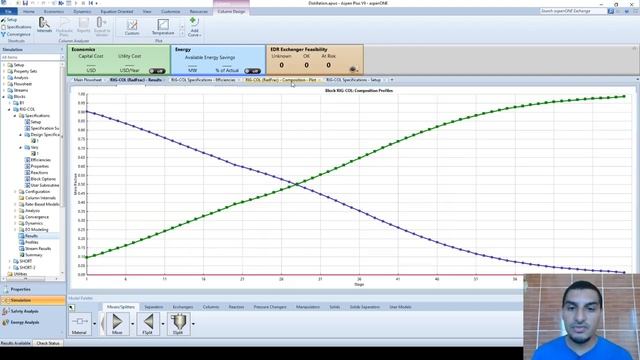
Task: Open Safety Analysis environment
Action: point(24,311)
